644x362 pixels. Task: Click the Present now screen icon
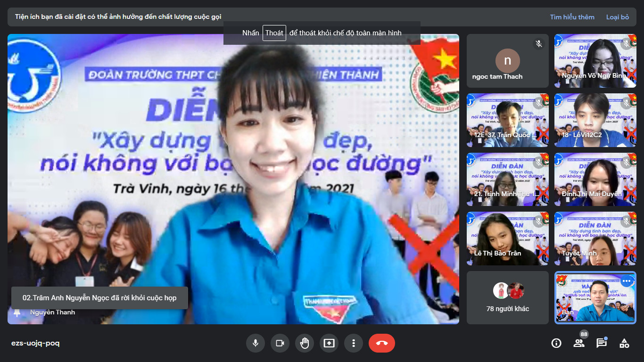pos(329,343)
